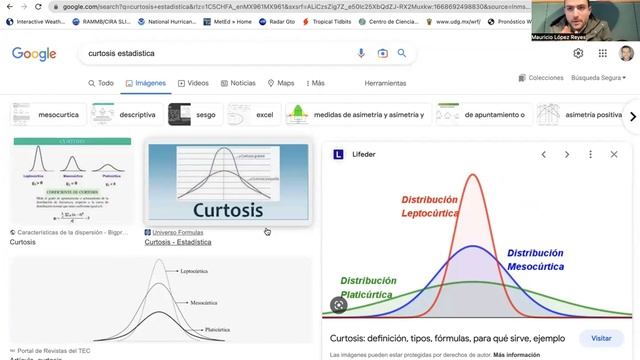
Task: Open RAMMB/CIRA SLI bookmark
Action: 101,22
